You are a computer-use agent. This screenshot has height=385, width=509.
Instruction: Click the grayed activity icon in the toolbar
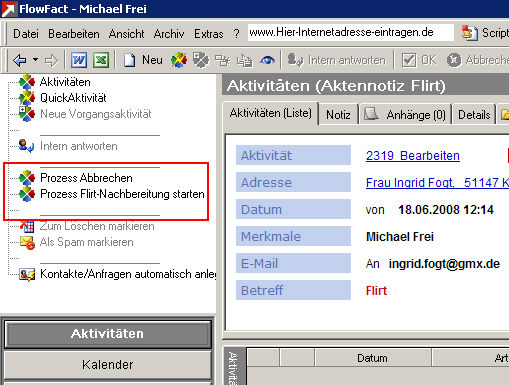coord(201,60)
